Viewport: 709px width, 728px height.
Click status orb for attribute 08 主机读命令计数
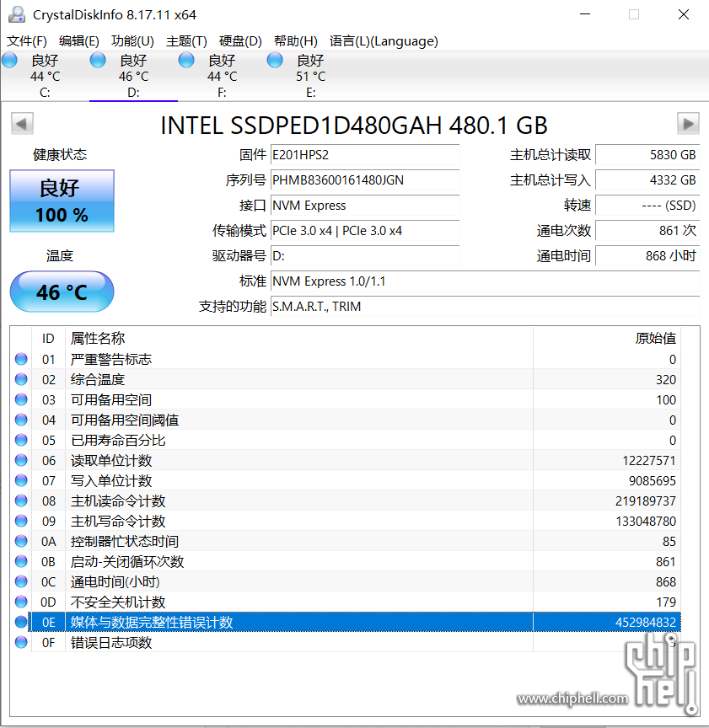(21, 500)
